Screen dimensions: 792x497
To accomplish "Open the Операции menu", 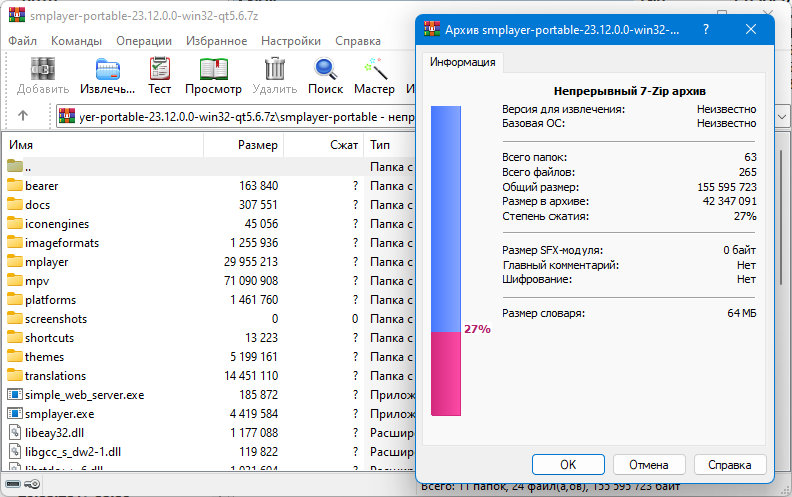I will click(144, 41).
